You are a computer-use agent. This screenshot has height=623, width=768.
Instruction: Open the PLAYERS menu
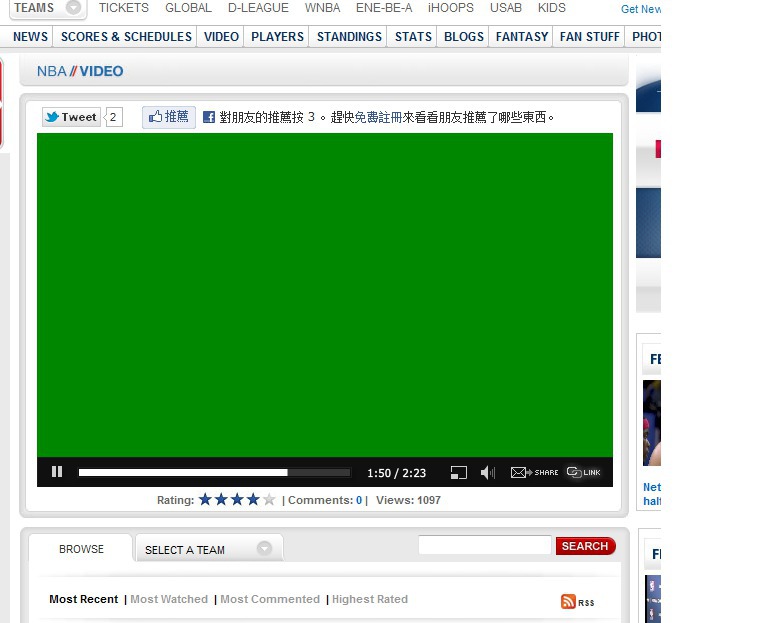pos(277,37)
